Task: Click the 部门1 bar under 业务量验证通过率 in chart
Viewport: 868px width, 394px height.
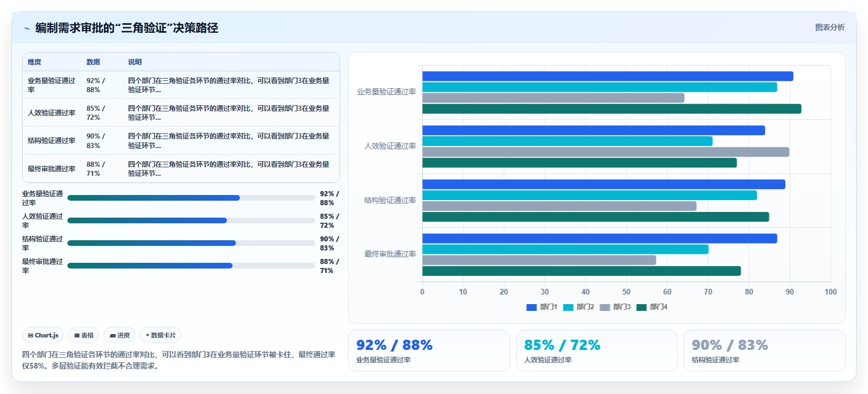Action: point(608,76)
